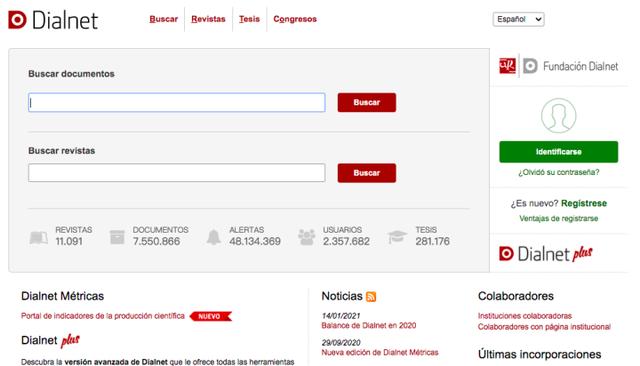The width and height of the screenshot is (640, 366).
Task: Open Instituciones colaboradoras link
Action: point(524,316)
